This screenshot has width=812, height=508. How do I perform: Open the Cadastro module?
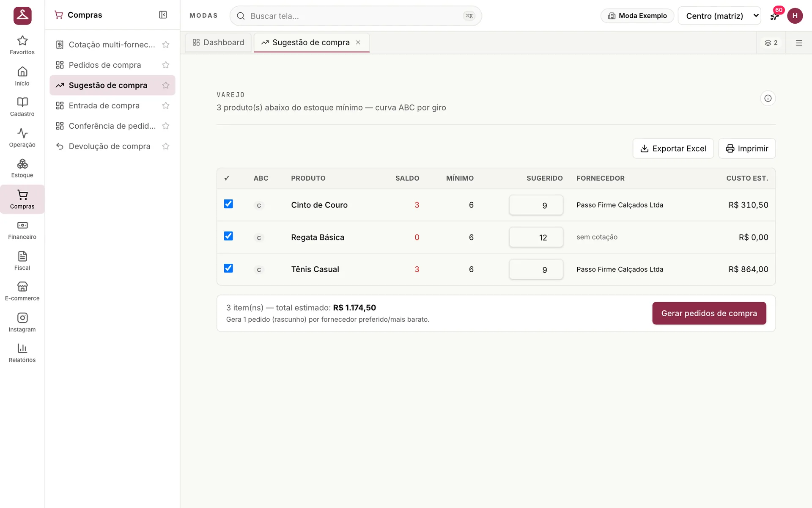point(22,107)
